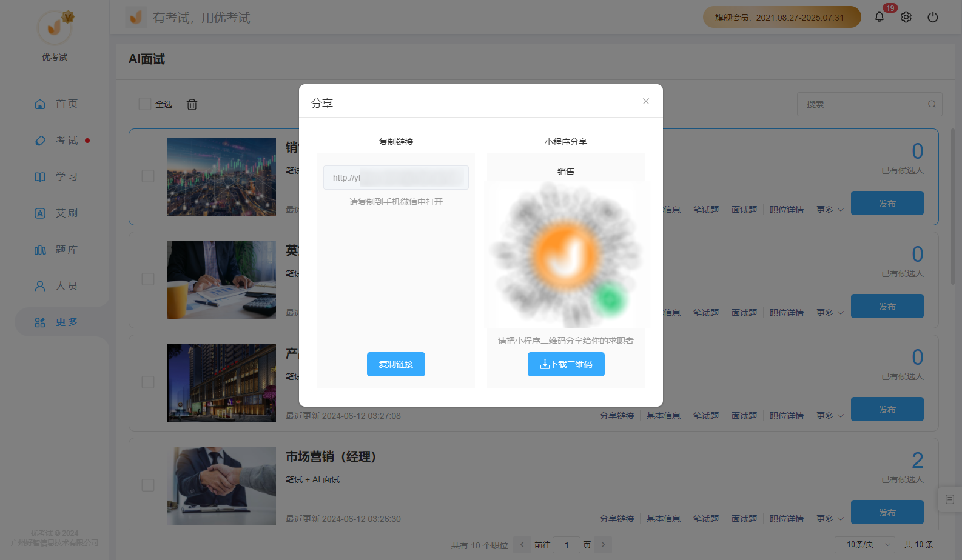The height and width of the screenshot is (560, 962).
Task: Click candidate count 2 on 市场营销 card
Action: [918, 460]
